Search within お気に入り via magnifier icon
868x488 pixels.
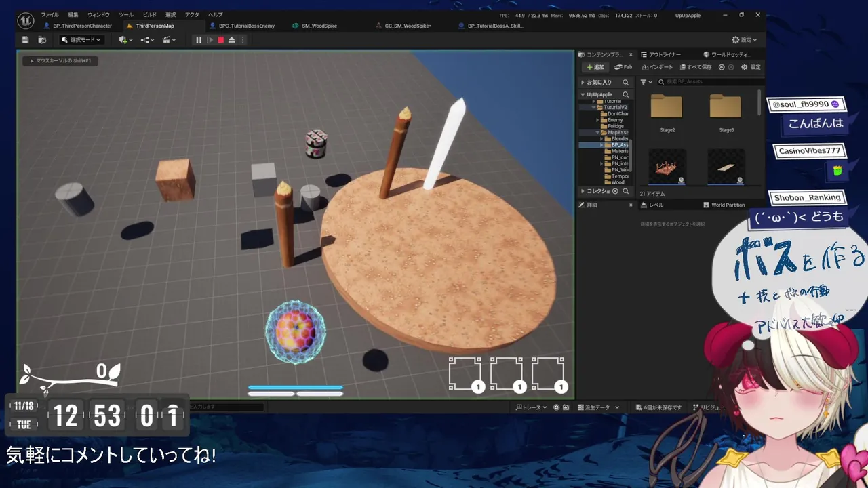click(x=626, y=82)
